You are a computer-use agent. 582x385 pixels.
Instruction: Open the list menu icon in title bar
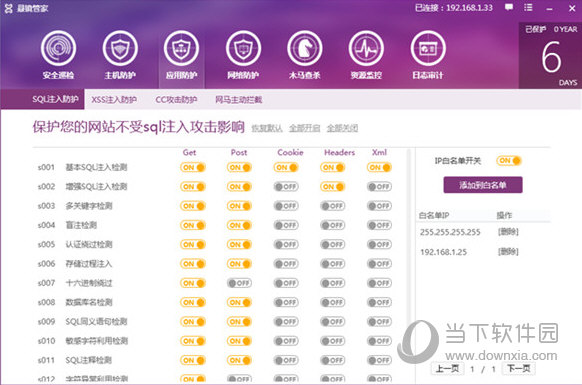[x=528, y=7]
